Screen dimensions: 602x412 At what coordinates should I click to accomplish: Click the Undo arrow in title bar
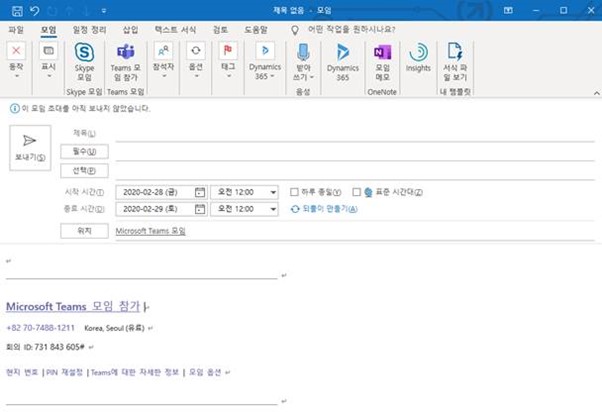[x=35, y=11]
